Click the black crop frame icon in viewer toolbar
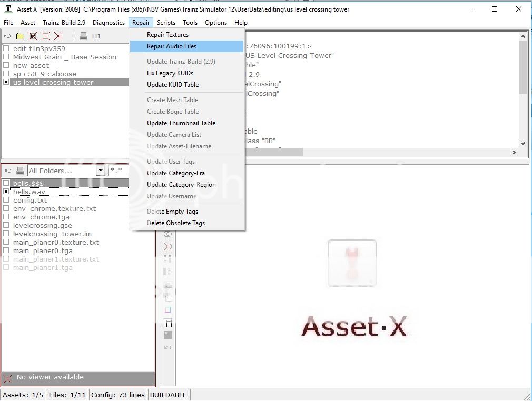This screenshot has height=401, width=532. click(x=168, y=323)
